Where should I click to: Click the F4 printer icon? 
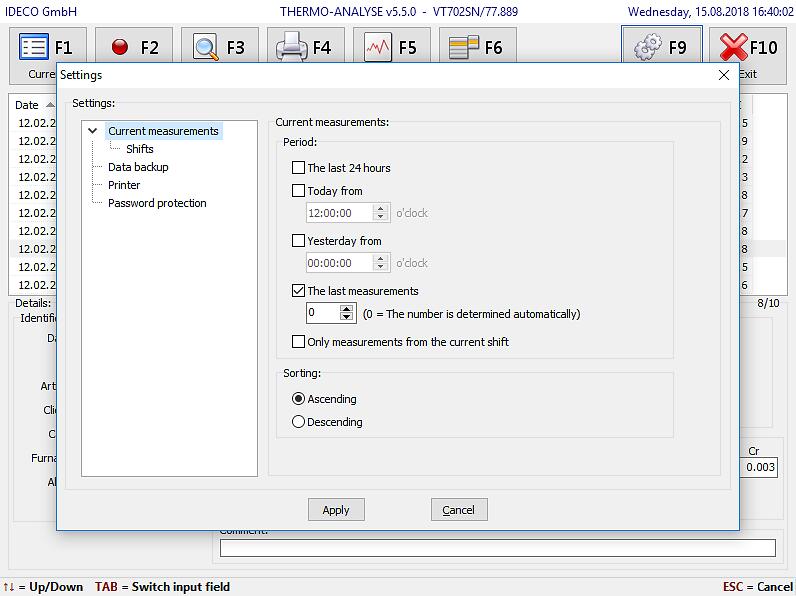click(292, 47)
